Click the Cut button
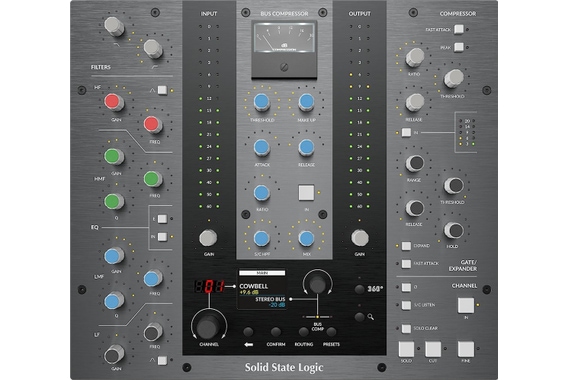 coord(433,349)
